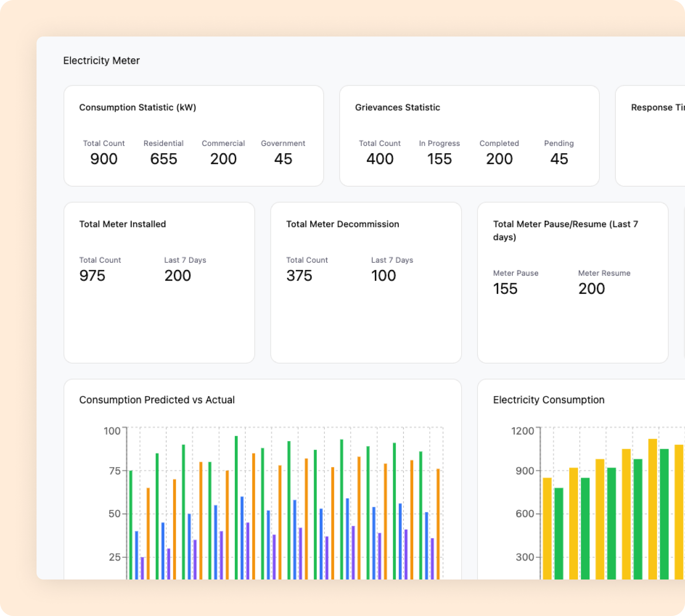Select the Electricity Consumption chart title

(549, 400)
